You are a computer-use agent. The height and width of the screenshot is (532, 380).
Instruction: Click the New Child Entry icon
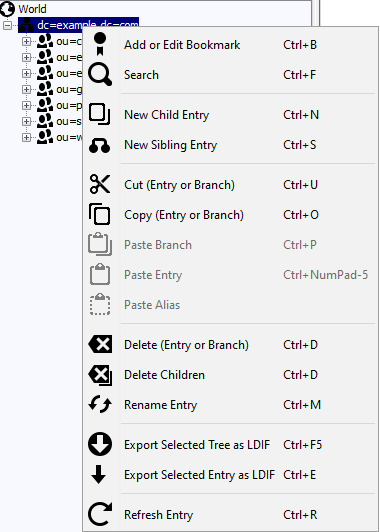coord(100,115)
